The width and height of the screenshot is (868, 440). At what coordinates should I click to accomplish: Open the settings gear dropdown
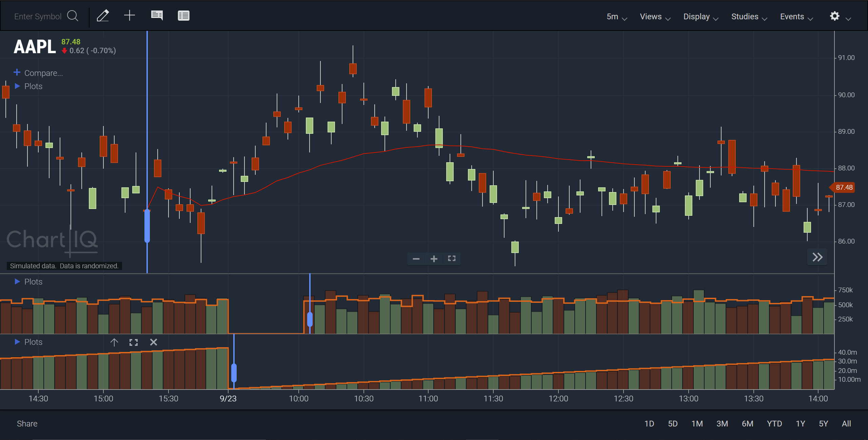[x=840, y=17]
